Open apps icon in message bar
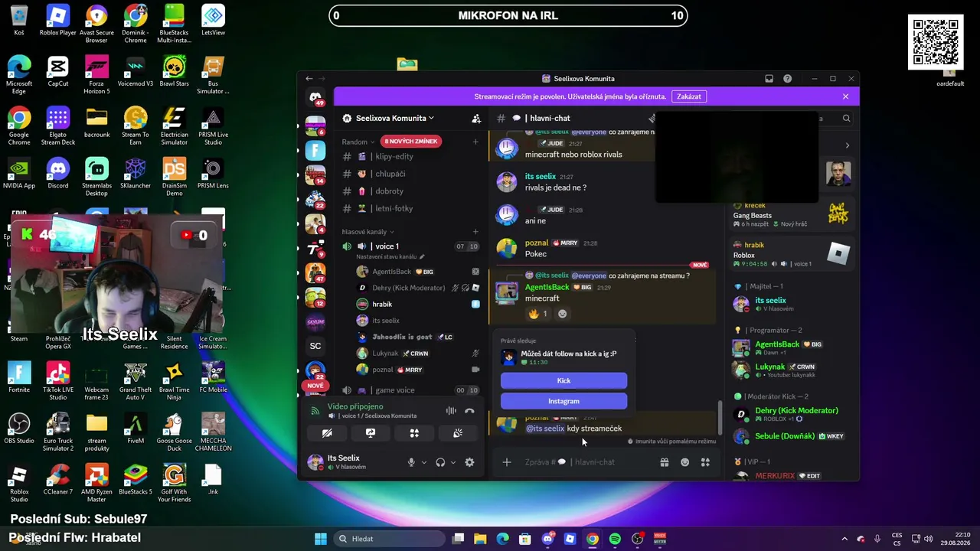Image resolution: width=980 pixels, height=551 pixels. click(705, 462)
